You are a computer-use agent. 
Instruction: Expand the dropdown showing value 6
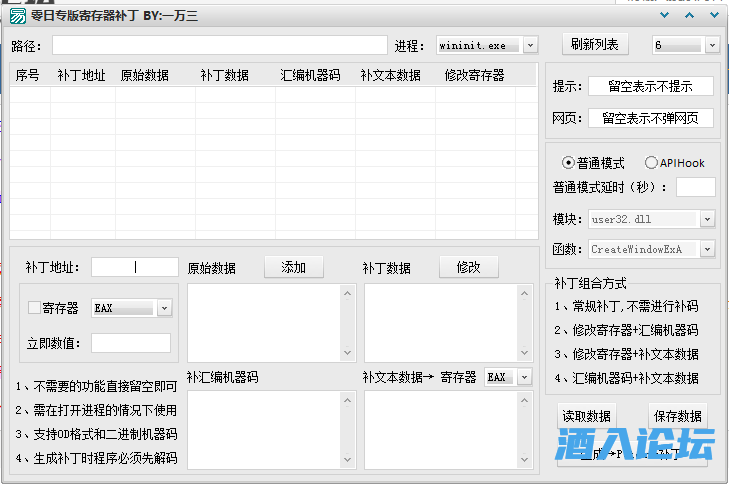click(x=712, y=46)
